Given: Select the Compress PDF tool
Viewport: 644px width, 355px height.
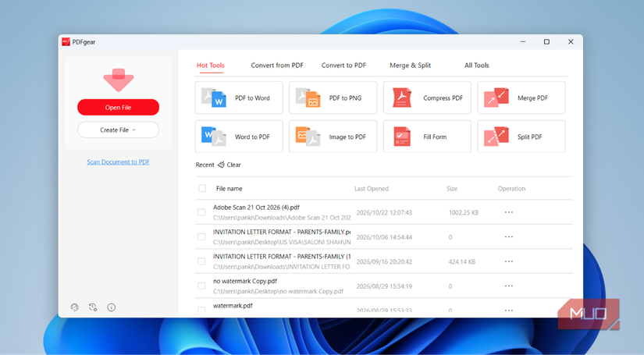Looking at the screenshot, I should click(427, 98).
